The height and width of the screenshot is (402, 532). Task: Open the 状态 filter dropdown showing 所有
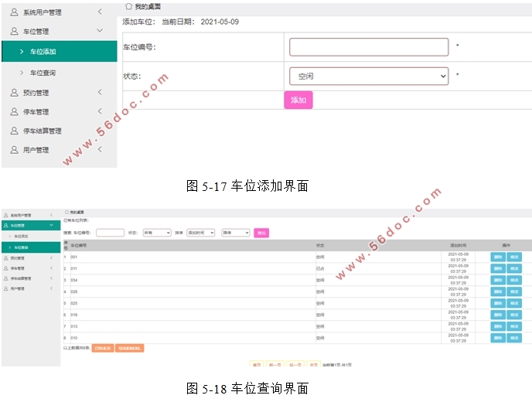coord(156,233)
